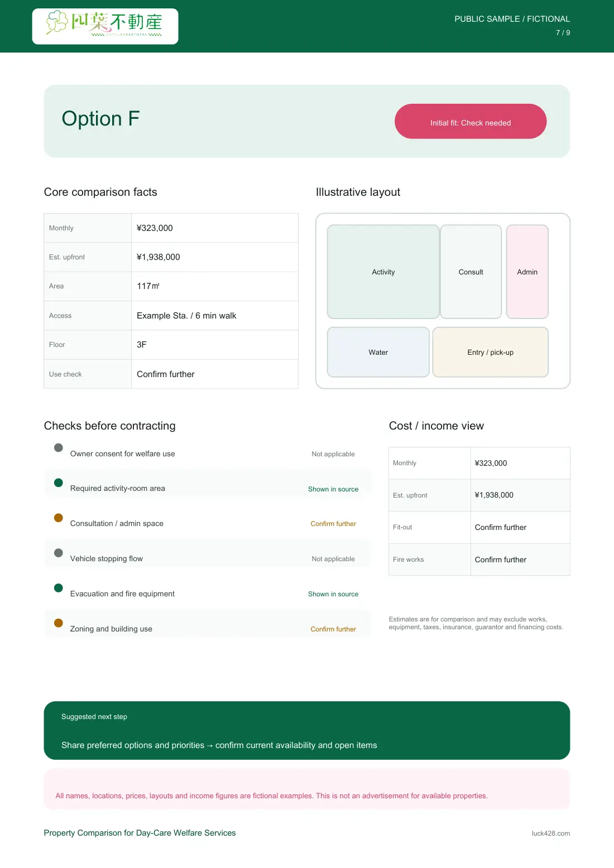Screen dimensions: 614x868
Task: Click the Access label in facts table
Action: [x=60, y=316]
